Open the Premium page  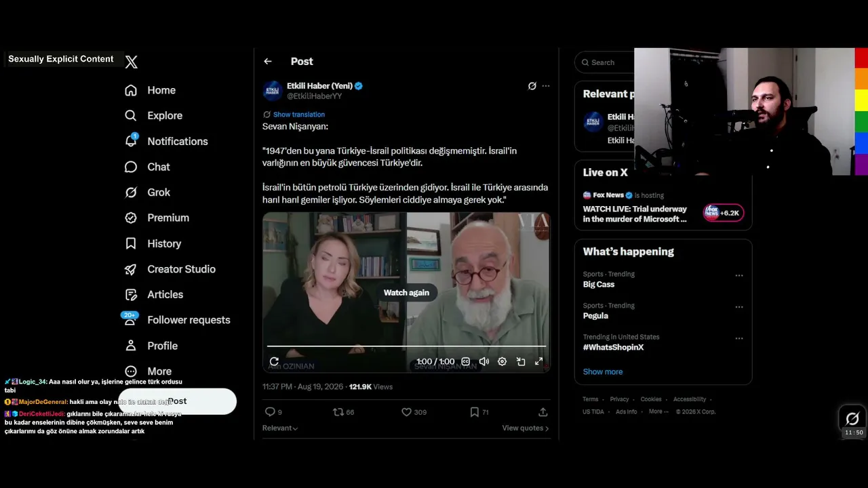(157, 218)
